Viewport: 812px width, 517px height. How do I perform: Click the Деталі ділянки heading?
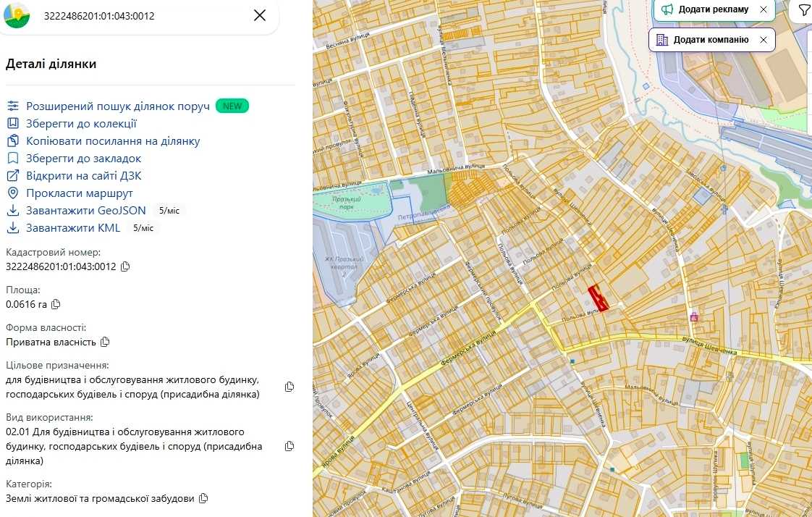51,64
